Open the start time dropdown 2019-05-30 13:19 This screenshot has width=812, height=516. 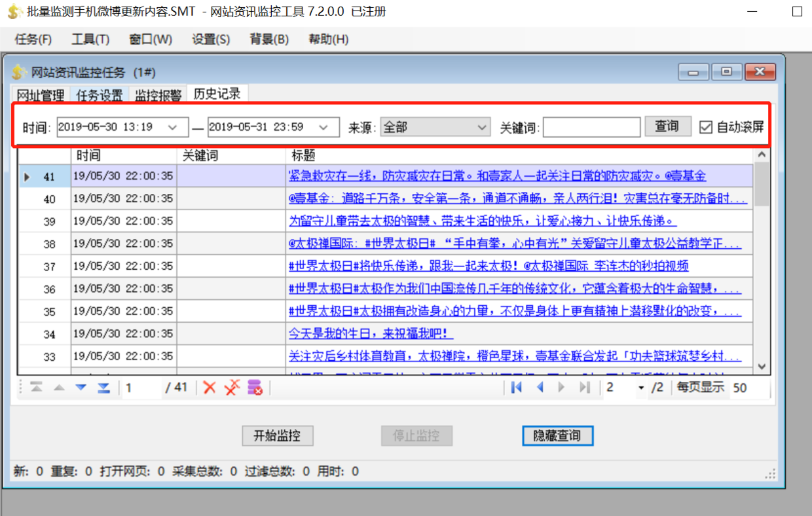coord(173,127)
